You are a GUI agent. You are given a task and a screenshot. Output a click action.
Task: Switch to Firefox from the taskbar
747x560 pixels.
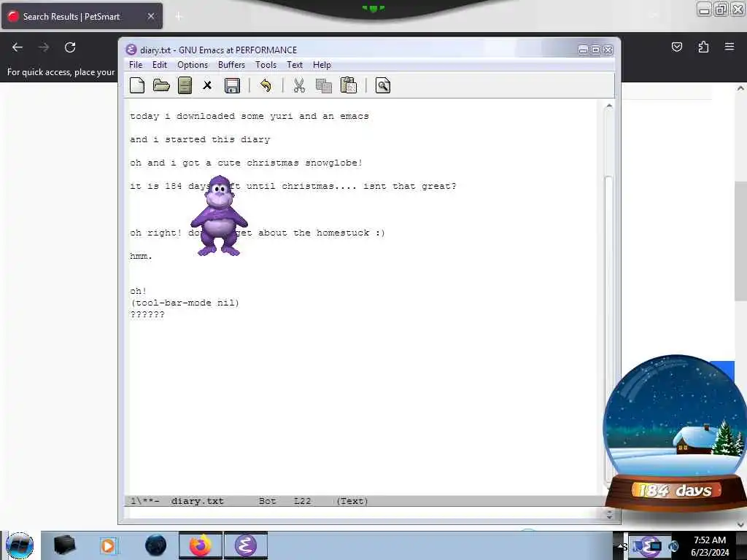tap(201, 545)
